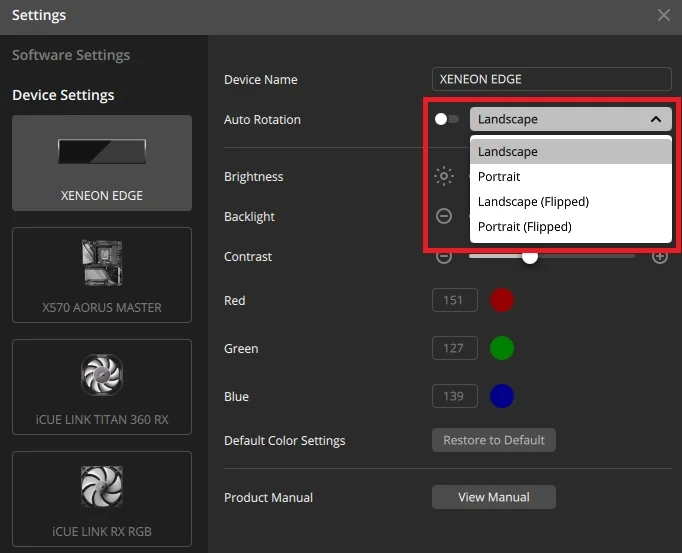Click the Contrast decrease minus icon
This screenshot has height=553, width=682.
point(444,257)
